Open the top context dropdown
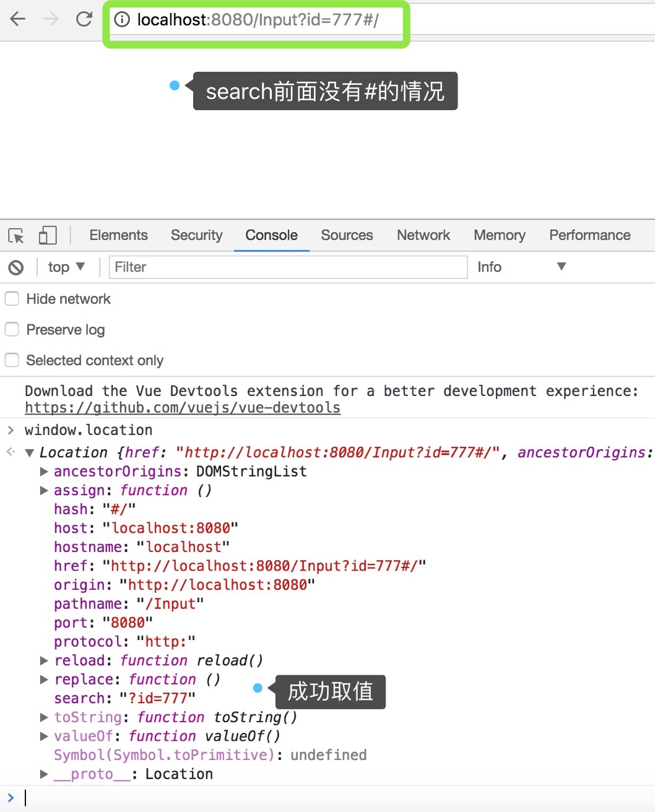Image resolution: width=655 pixels, height=812 pixels. [x=66, y=267]
